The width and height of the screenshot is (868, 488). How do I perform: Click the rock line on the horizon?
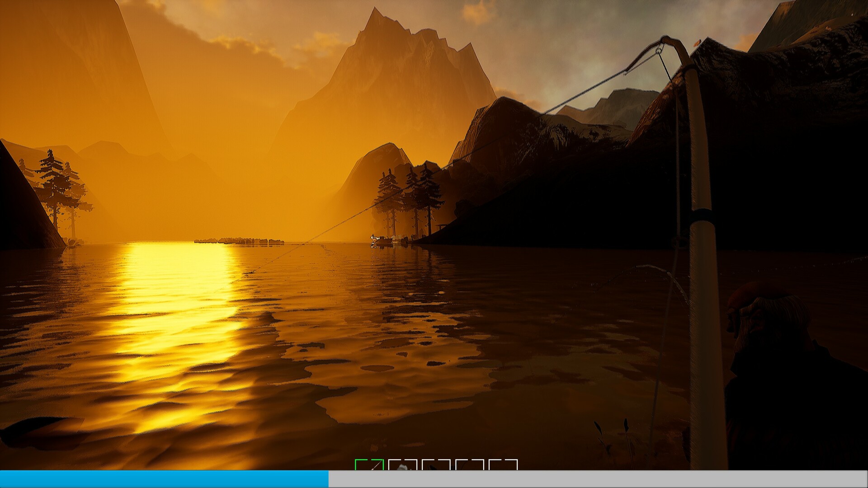pos(240,241)
